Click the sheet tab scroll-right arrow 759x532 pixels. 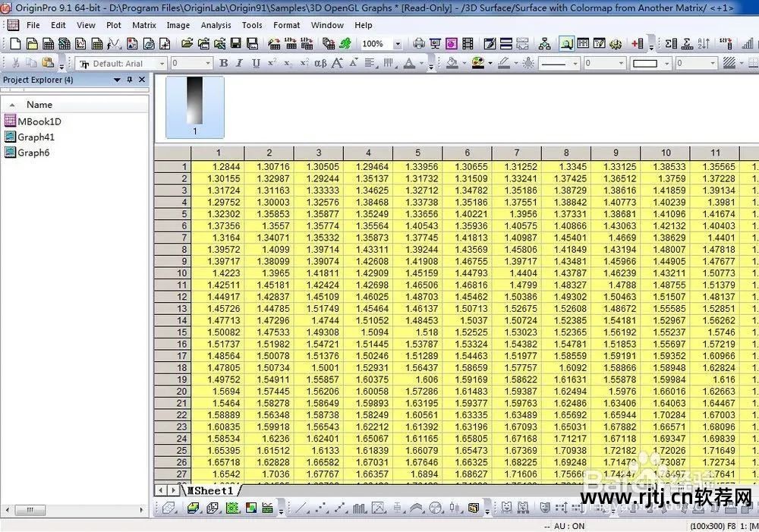pos(172,490)
